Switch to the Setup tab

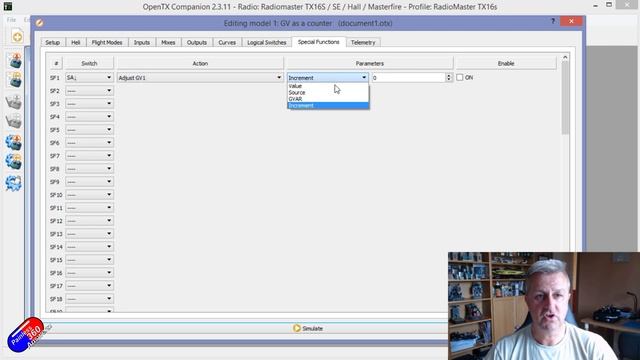point(53,42)
